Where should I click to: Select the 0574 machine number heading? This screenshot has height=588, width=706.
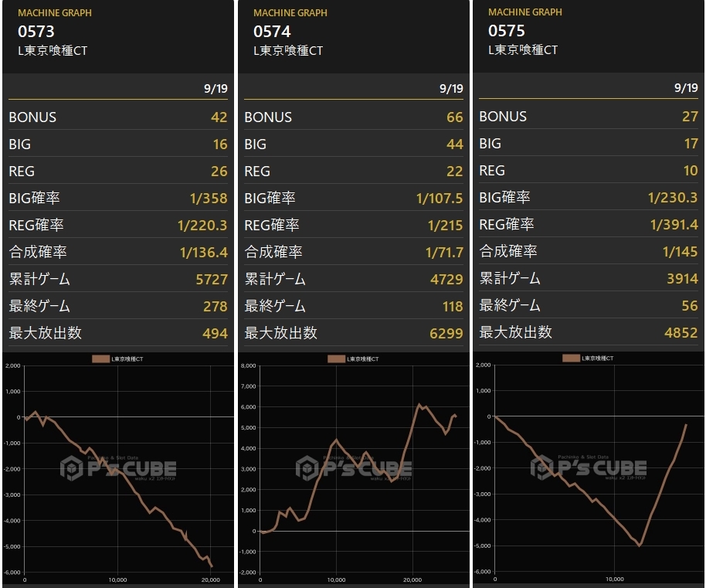(x=272, y=32)
